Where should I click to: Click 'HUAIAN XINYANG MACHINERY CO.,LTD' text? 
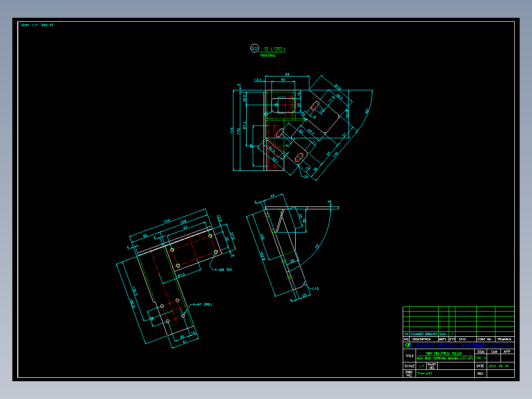(x=463, y=345)
